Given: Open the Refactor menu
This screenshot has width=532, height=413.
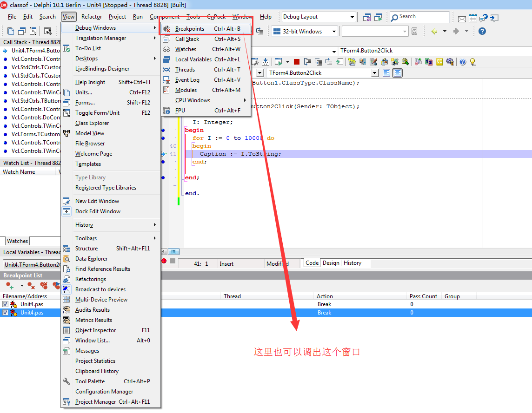Looking at the screenshot, I should click(92, 17).
